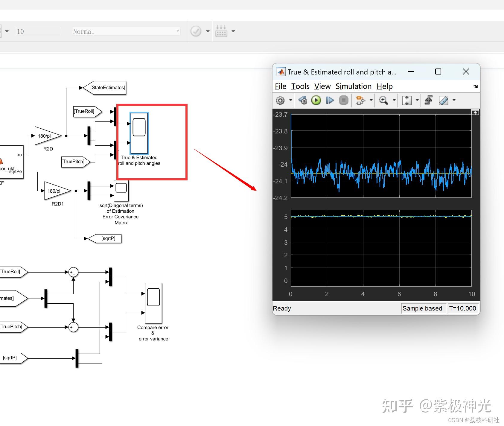Open the Normal simulation mode dropdown
The height and width of the screenshot is (426, 504).
click(126, 31)
